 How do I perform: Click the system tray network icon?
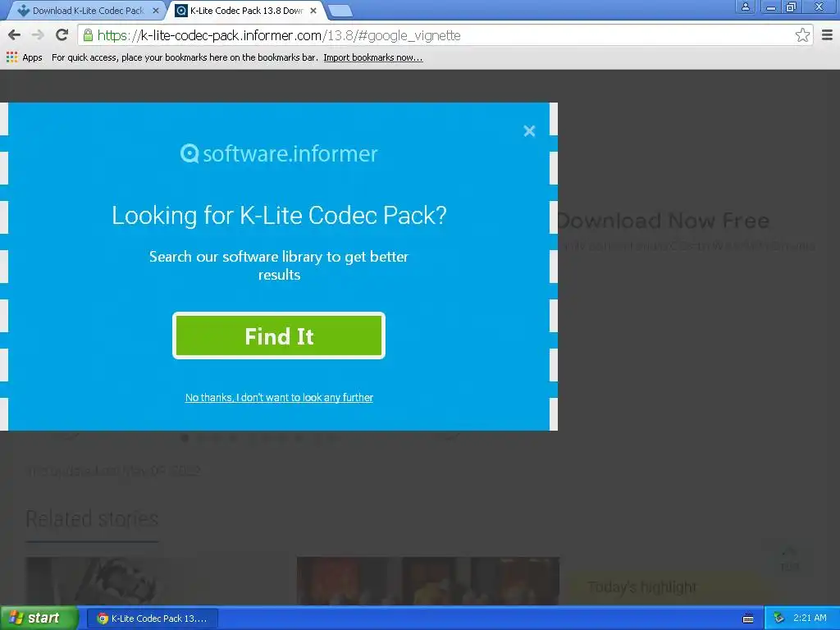coord(779,619)
